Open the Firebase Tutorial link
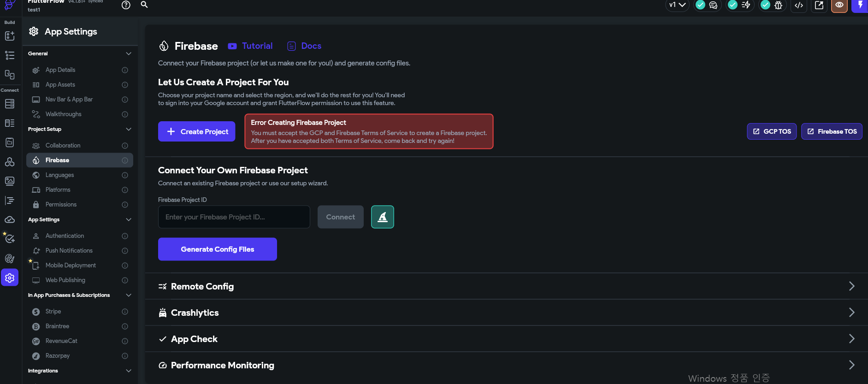 pyautogui.click(x=250, y=46)
